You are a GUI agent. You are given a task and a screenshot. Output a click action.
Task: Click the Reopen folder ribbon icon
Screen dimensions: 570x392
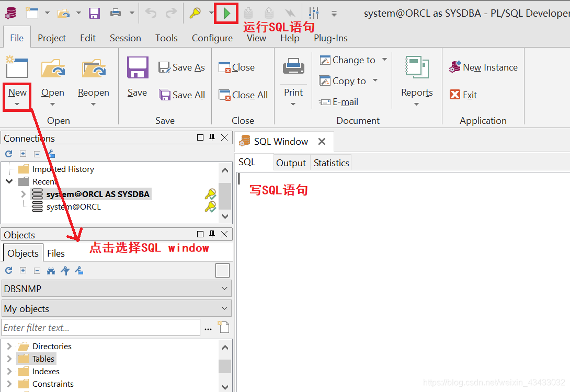[94, 68]
